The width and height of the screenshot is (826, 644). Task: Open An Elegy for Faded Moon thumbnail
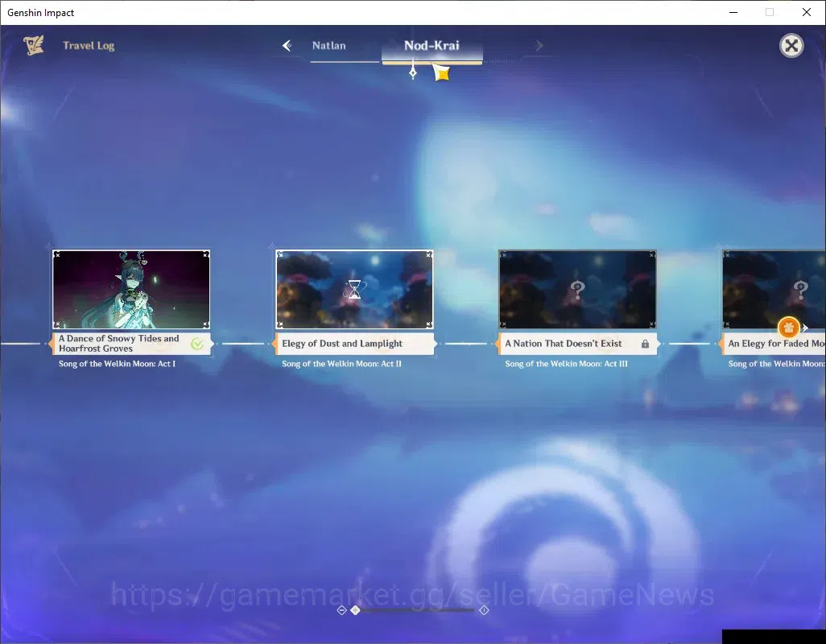click(x=774, y=290)
